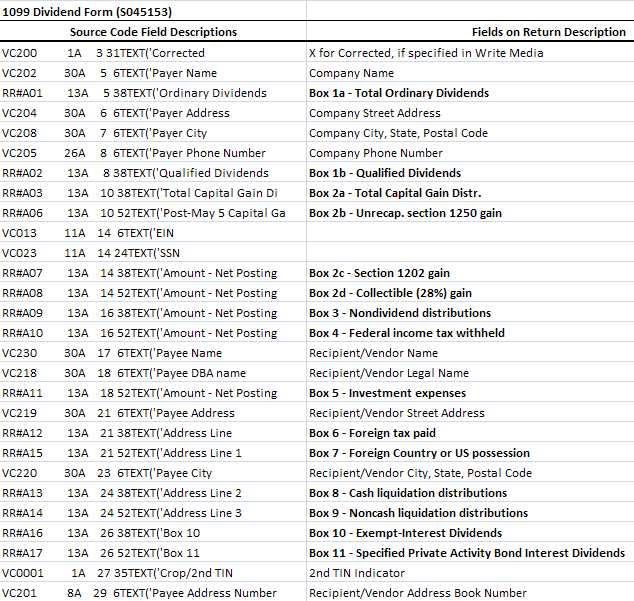Select the RR#A08 'Amount - Net Posting' cell
Image resolution: width=634 pixels, height=601 pixels.
tap(153, 293)
